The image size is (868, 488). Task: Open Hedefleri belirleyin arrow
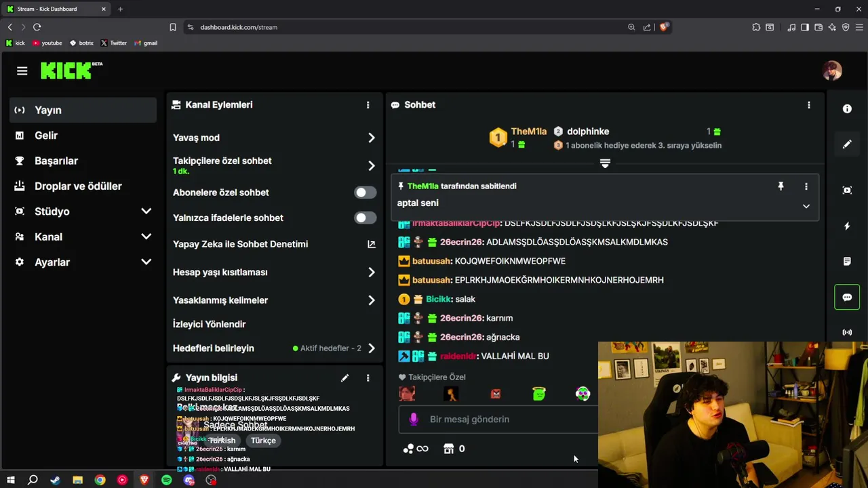371,348
